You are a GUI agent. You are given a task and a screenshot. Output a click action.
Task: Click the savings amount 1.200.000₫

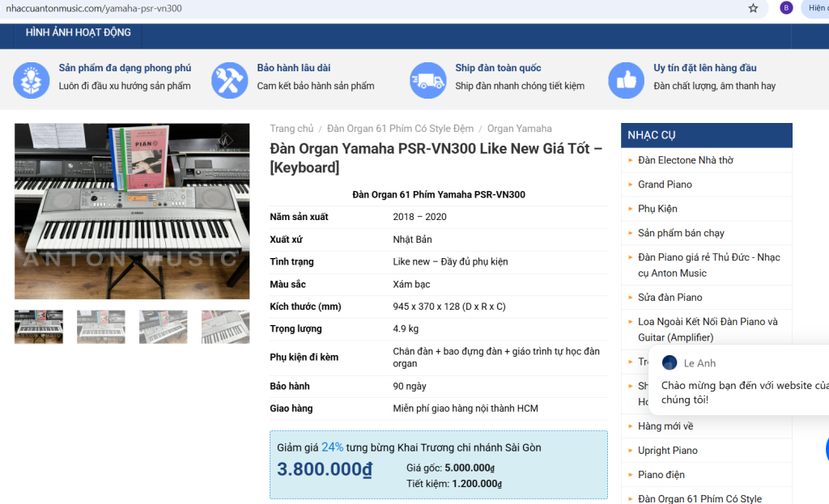click(x=476, y=484)
